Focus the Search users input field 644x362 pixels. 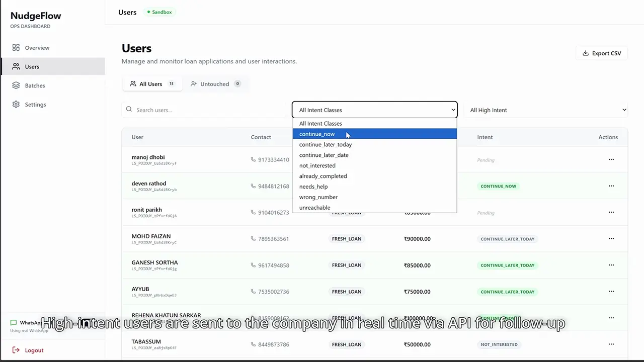click(206, 110)
